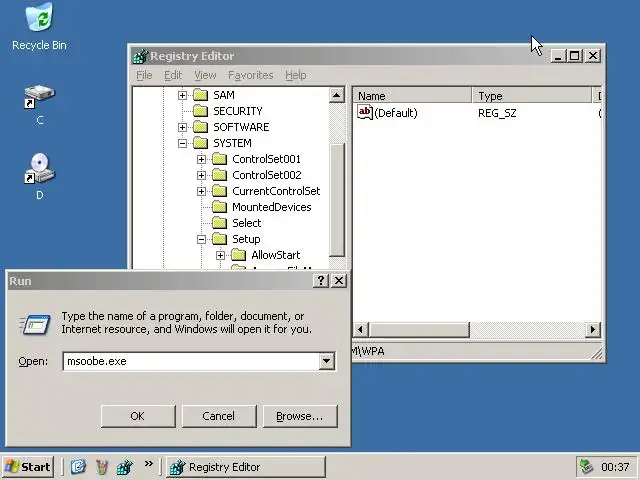Screen dimensions: 640x480
Task: Click the second quick launch icon
Action: [102, 467]
